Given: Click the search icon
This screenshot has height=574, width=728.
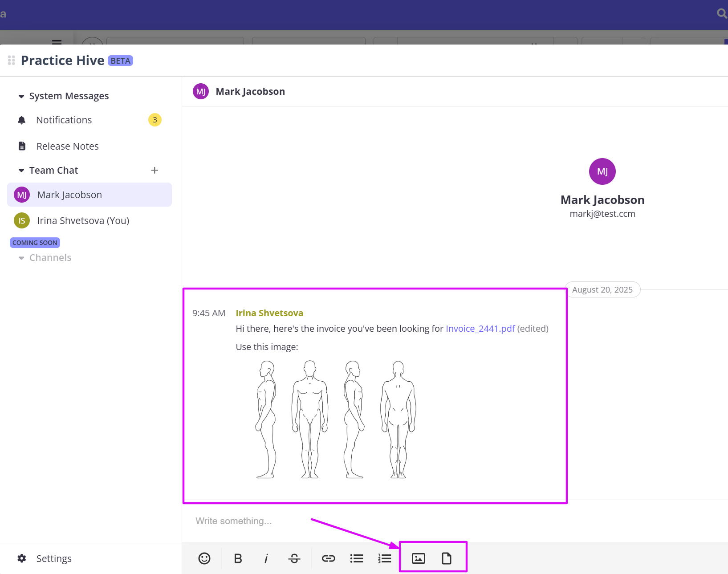Looking at the screenshot, I should click(721, 13).
